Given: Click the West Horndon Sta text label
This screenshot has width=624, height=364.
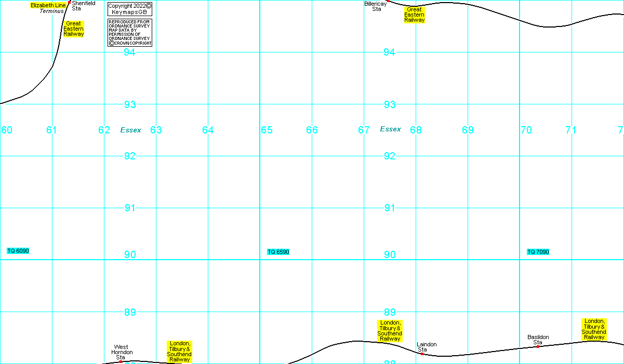Looking at the screenshot, I should 122,352.
